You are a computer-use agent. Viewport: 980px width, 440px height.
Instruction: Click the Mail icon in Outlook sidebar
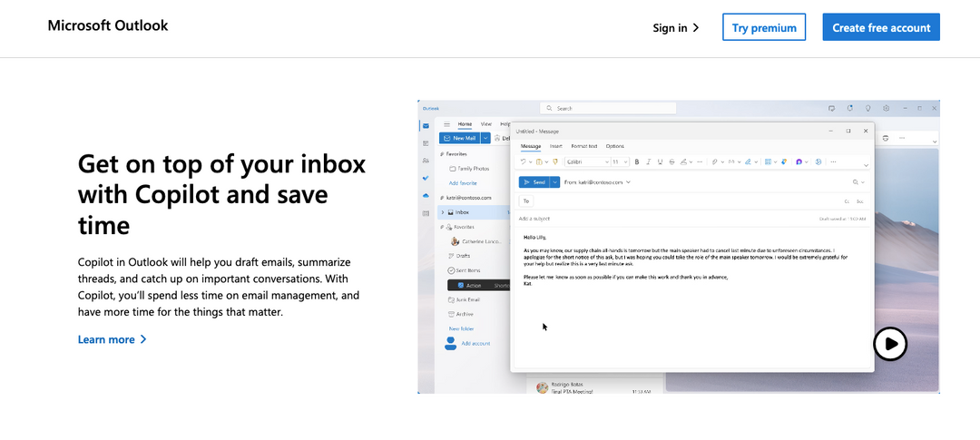point(426,125)
